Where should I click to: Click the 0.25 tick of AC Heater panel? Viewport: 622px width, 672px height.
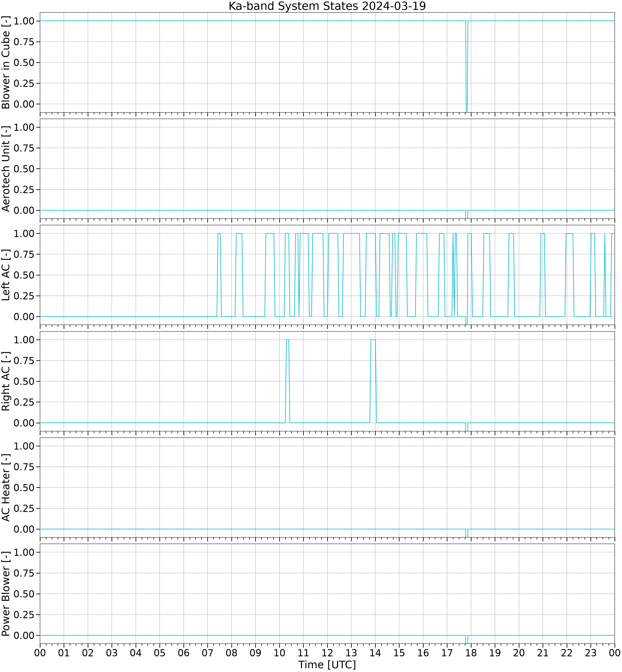(x=24, y=508)
